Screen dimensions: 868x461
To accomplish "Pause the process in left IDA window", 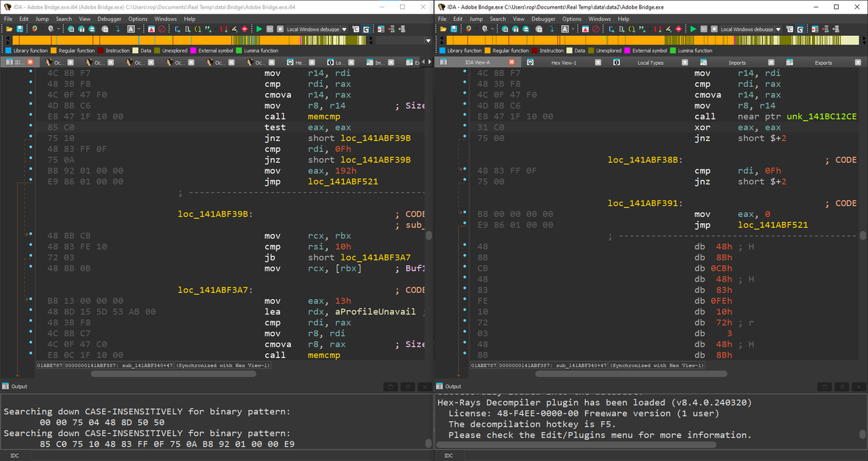I will coord(270,29).
